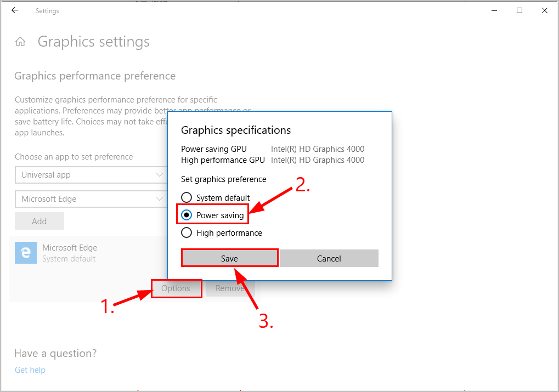Click the Settings window title text
Screen dimensions: 559x392
tap(47, 11)
